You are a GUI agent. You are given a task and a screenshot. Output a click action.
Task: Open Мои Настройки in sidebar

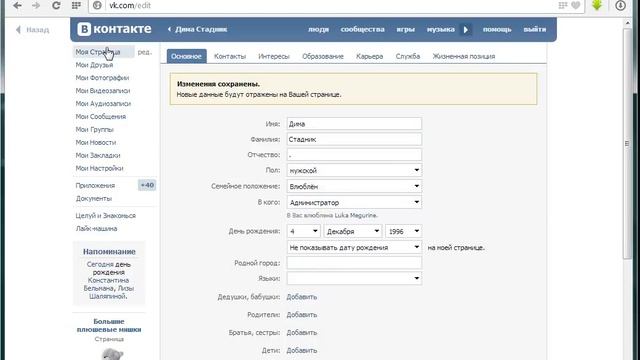[x=99, y=168]
